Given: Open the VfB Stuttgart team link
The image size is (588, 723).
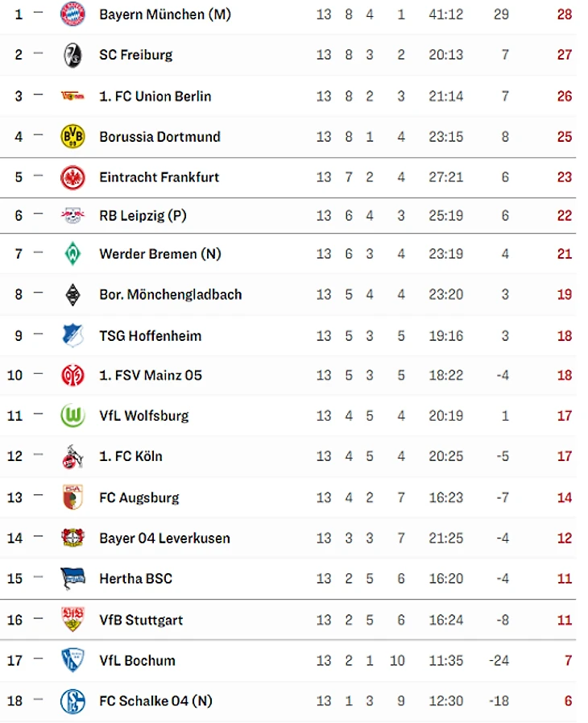Looking at the screenshot, I should 140,620.
